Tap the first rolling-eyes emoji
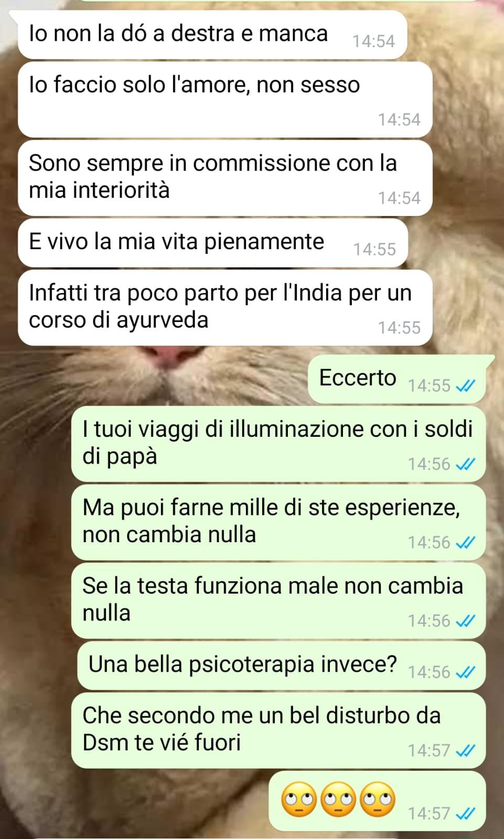This screenshot has width=504, height=839. coord(299,800)
